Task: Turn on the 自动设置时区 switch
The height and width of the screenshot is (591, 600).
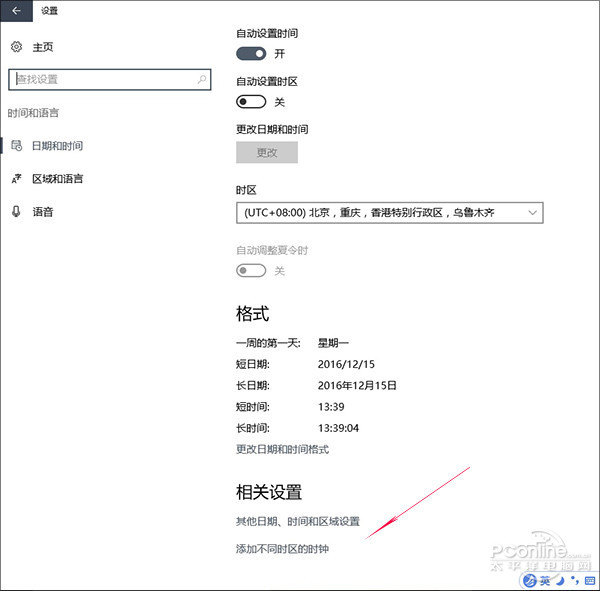Action: click(251, 102)
